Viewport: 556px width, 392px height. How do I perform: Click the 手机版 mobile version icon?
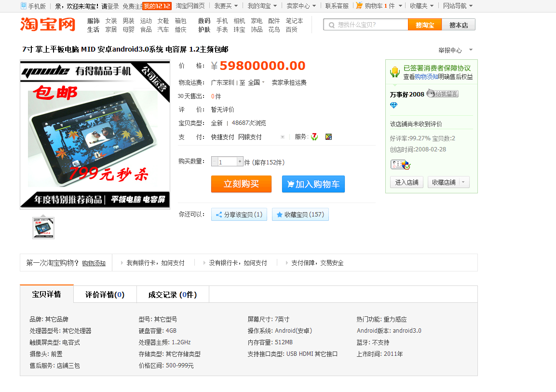[x=24, y=6]
